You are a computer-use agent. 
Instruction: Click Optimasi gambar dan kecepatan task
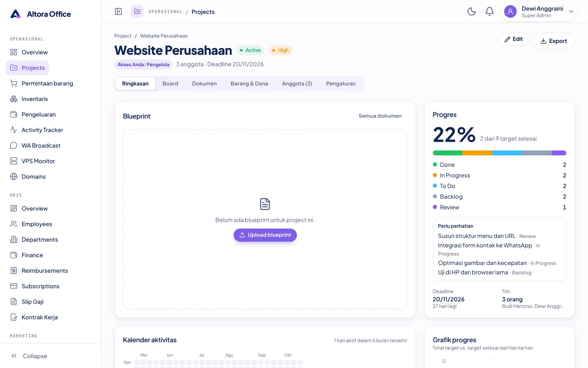(482, 263)
